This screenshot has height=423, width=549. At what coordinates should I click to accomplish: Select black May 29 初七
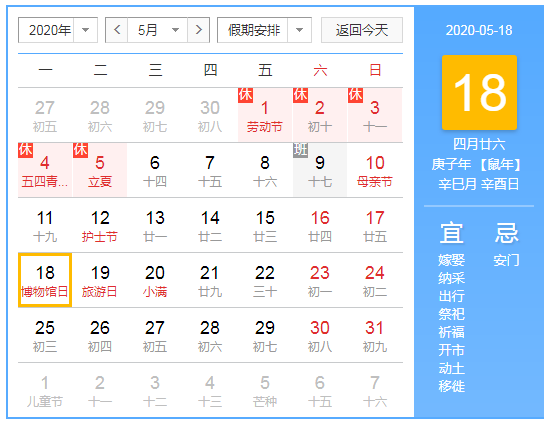click(265, 335)
